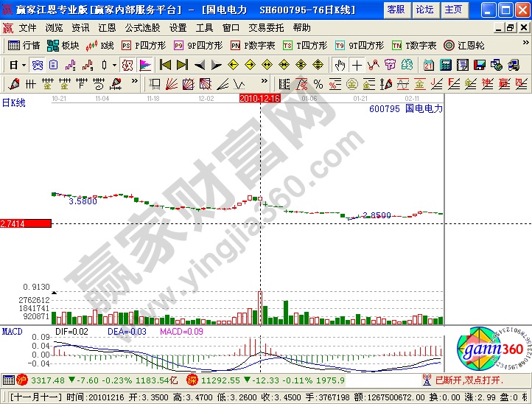Click the 客服 customer service button
532x404 pixels.
[396, 10]
